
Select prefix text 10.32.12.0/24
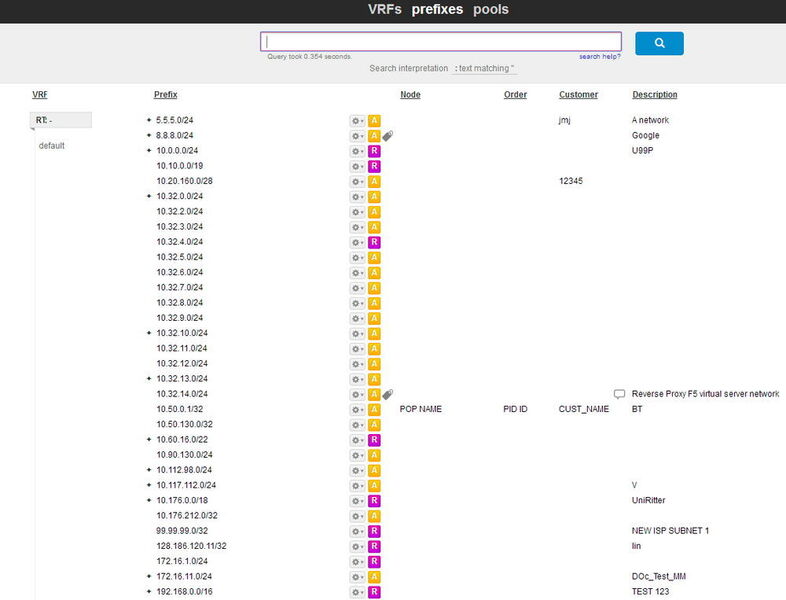(x=182, y=363)
